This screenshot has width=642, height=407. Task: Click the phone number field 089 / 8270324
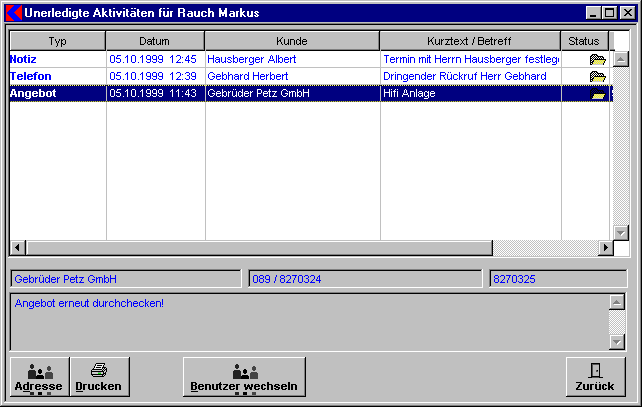pyautogui.click(x=366, y=278)
